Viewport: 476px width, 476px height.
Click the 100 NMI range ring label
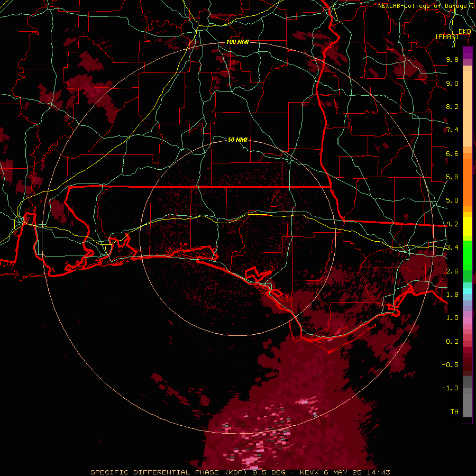coord(237,42)
